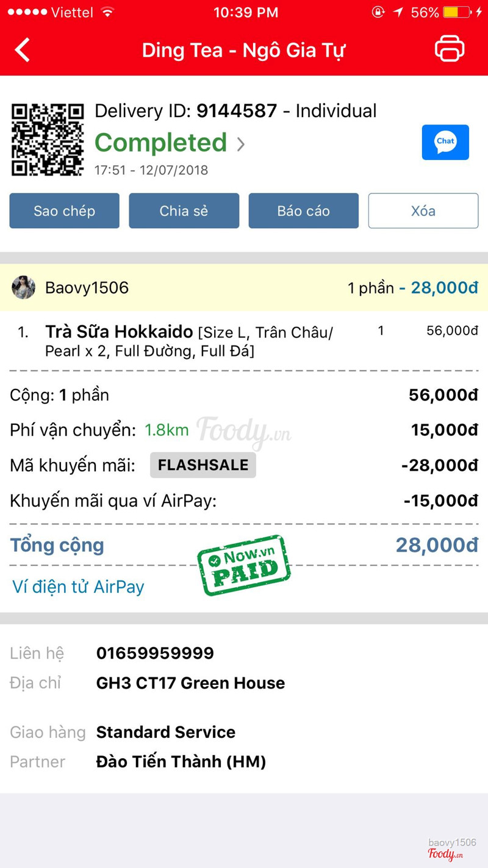
Task: Tap the Now.vn PAID stamp
Action: 244,565
